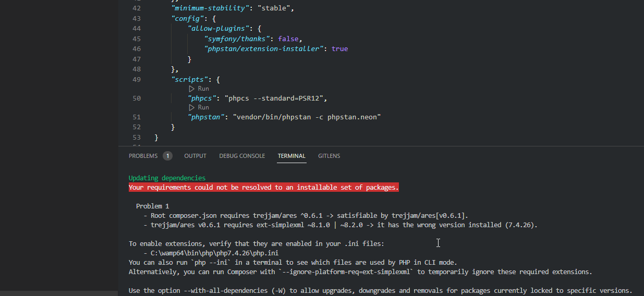Click the green Updating dependencies terminal line
Image resolution: width=644 pixels, height=296 pixels.
pos(167,178)
